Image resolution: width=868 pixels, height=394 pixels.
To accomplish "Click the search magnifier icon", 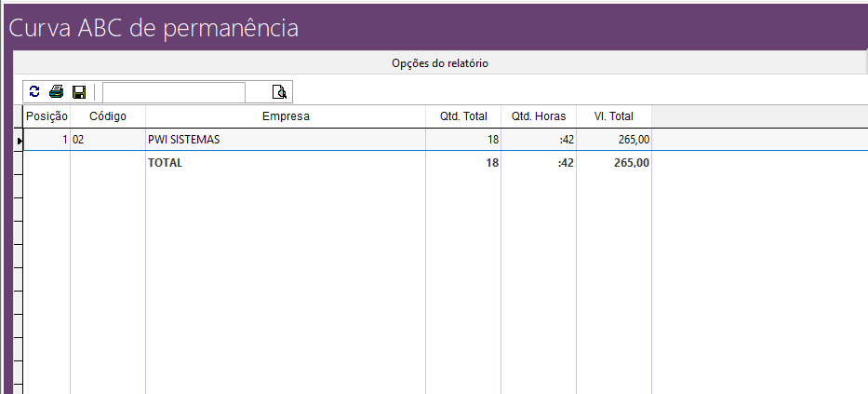I will [279, 91].
